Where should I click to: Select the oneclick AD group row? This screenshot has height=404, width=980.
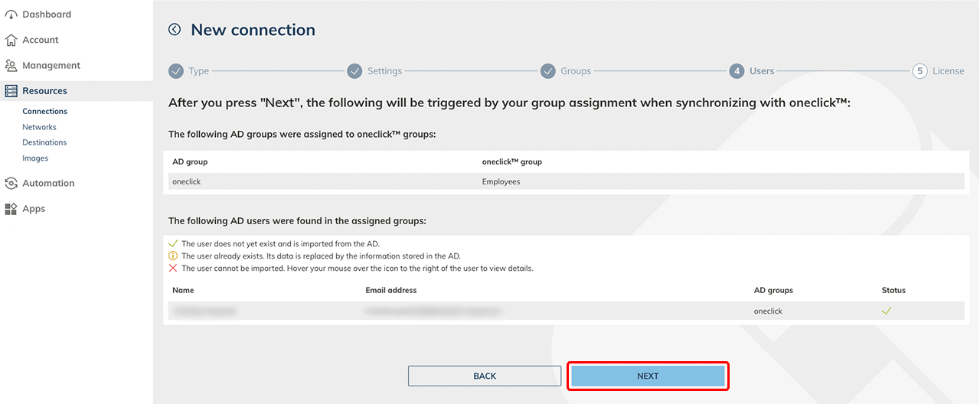click(x=563, y=181)
